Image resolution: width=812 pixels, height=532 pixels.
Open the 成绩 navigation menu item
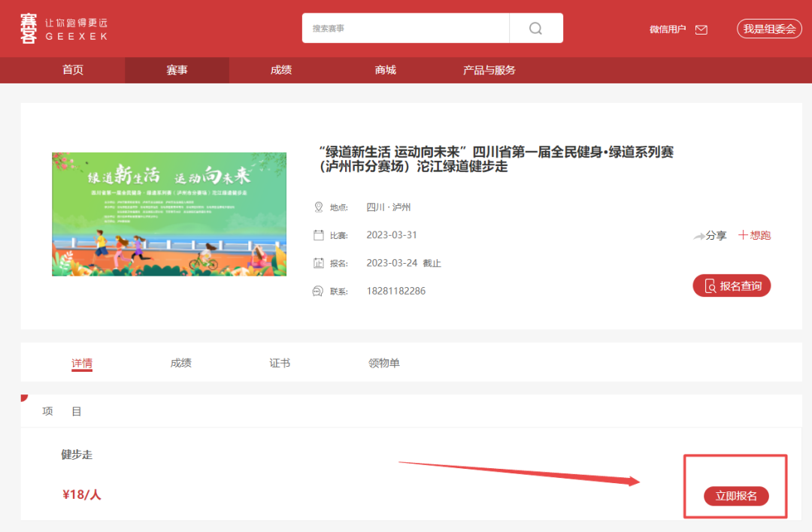(281, 70)
